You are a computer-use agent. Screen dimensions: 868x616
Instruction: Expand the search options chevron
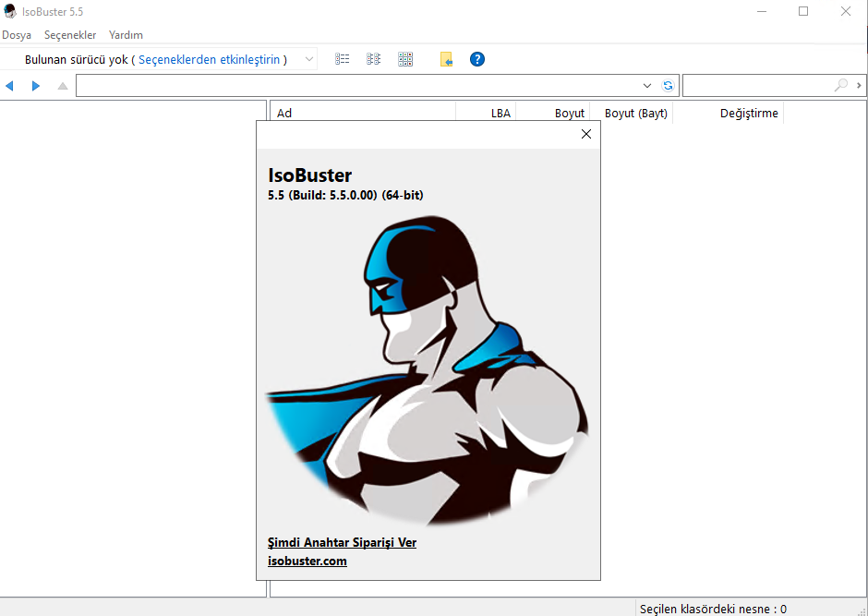click(x=860, y=86)
